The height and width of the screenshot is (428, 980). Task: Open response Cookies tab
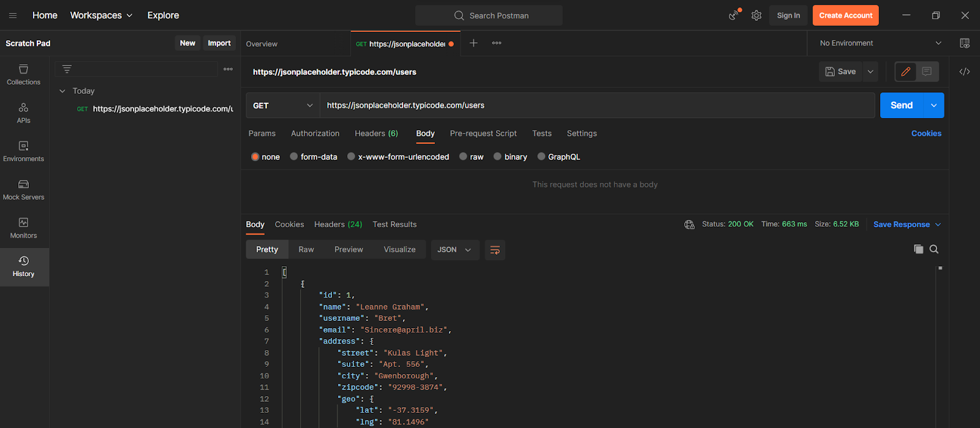290,225
